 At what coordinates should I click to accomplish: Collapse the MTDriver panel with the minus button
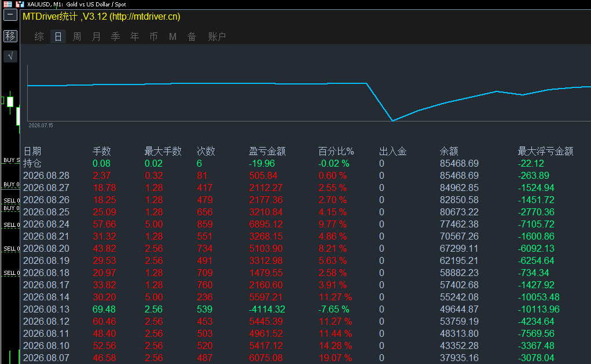[10, 15]
